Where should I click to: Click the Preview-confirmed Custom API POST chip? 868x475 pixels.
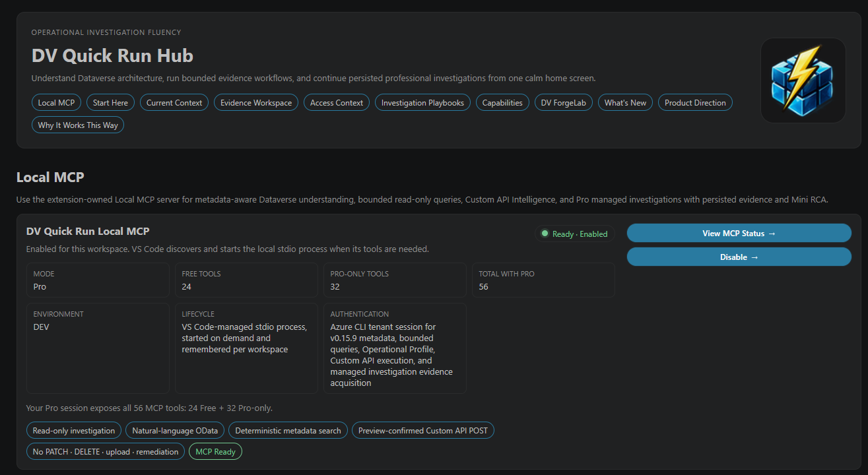point(423,431)
